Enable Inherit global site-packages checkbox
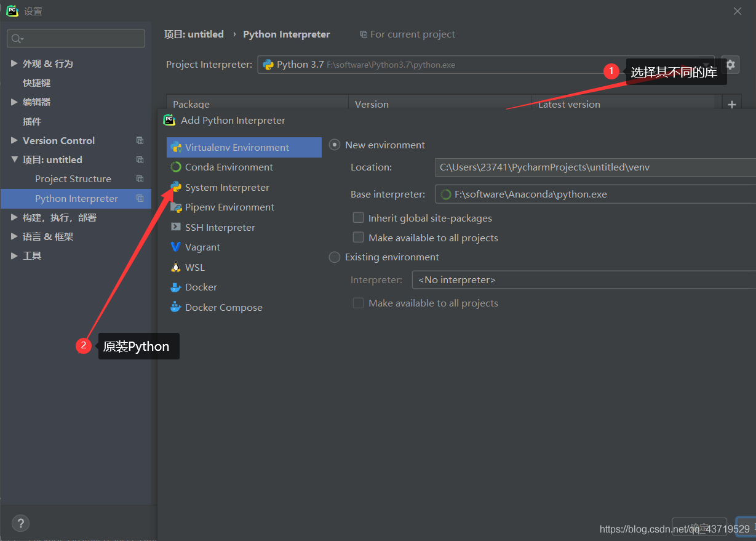The height and width of the screenshot is (541, 756). click(358, 218)
